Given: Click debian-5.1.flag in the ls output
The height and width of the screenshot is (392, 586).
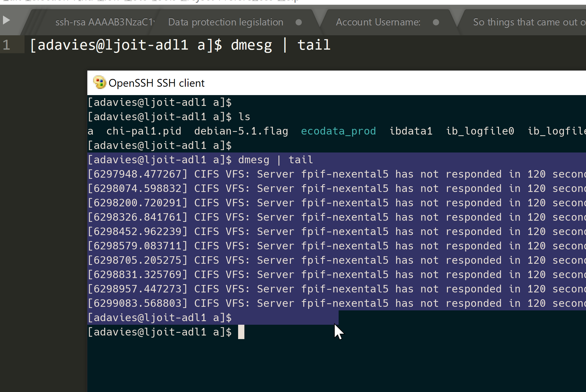Looking at the screenshot, I should pos(241,131).
